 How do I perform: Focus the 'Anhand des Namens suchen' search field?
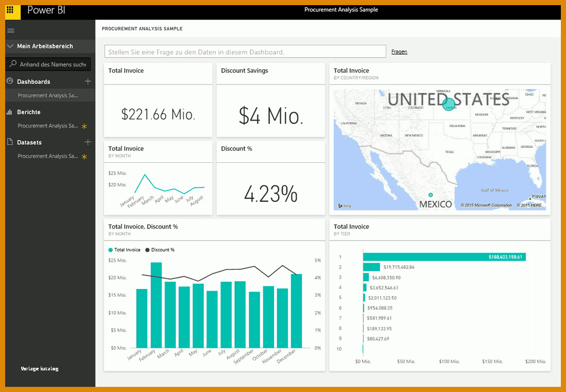pos(48,64)
